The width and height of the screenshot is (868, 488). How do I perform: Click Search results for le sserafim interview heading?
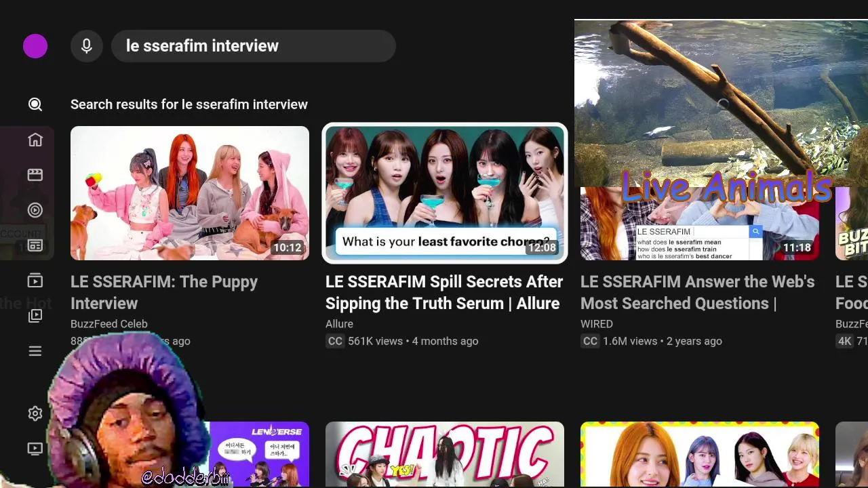click(x=189, y=104)
